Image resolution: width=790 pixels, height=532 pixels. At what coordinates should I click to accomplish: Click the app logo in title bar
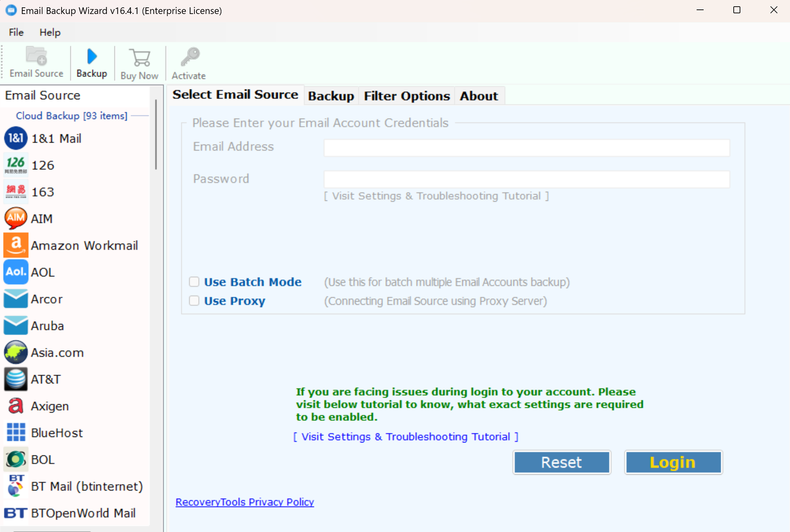point(11,10)
